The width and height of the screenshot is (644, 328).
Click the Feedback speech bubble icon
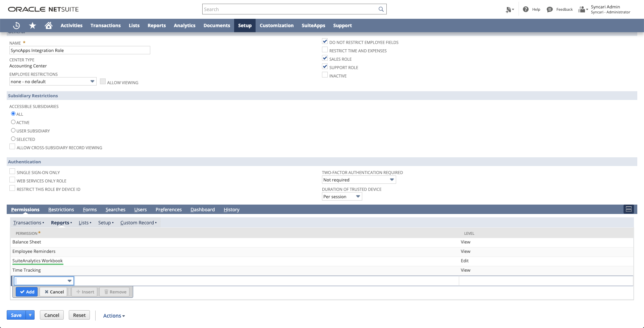coord(549,9)
